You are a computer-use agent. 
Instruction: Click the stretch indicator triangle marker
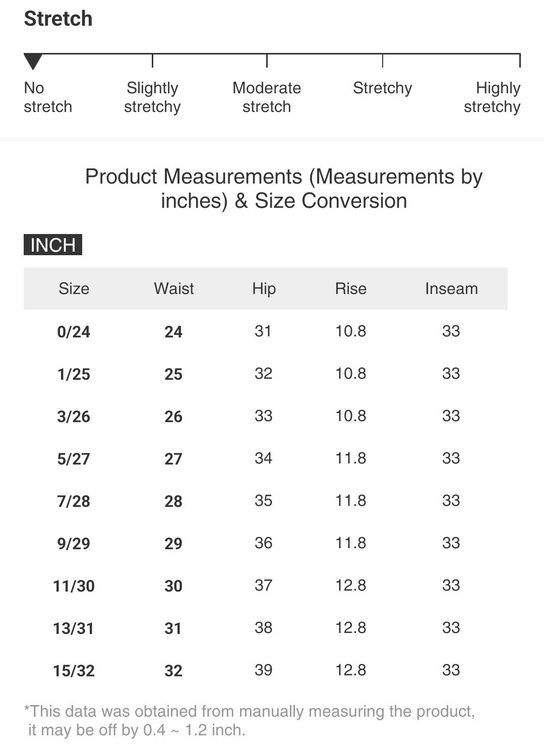coord(33,62)
